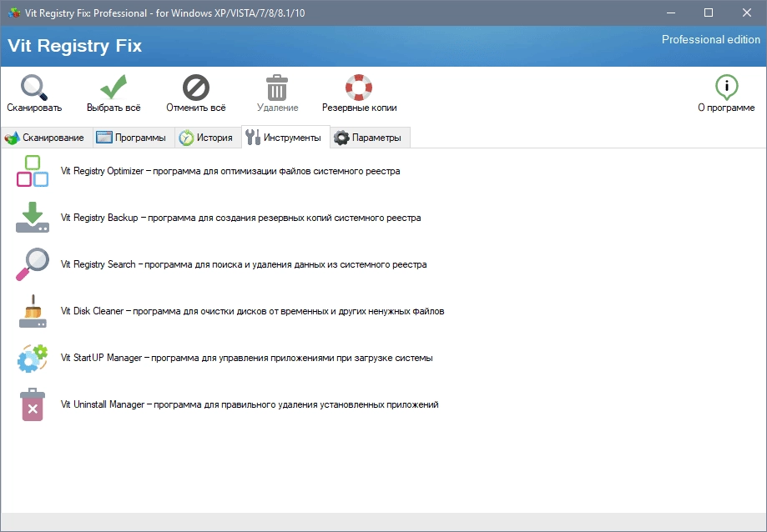Click the app icon in title bar

pyautogui.click(x=13, y=13)
